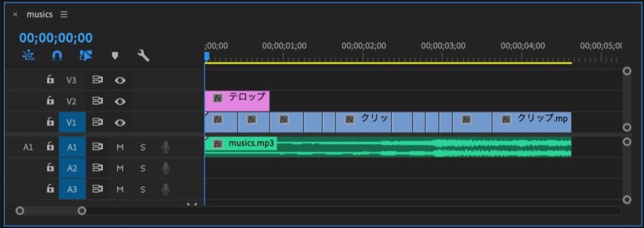The width and height of the screenshot is (644, 228).
Task: Toggle lock on track A2
Action: 50,168
